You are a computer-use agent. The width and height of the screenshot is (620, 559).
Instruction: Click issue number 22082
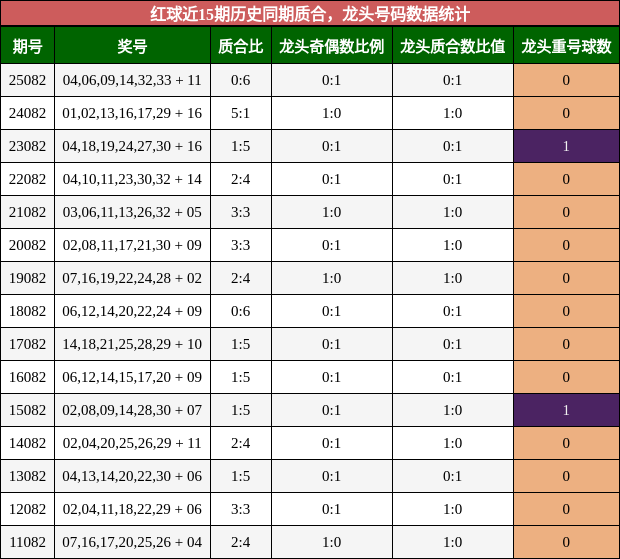[x=27, y=179]
